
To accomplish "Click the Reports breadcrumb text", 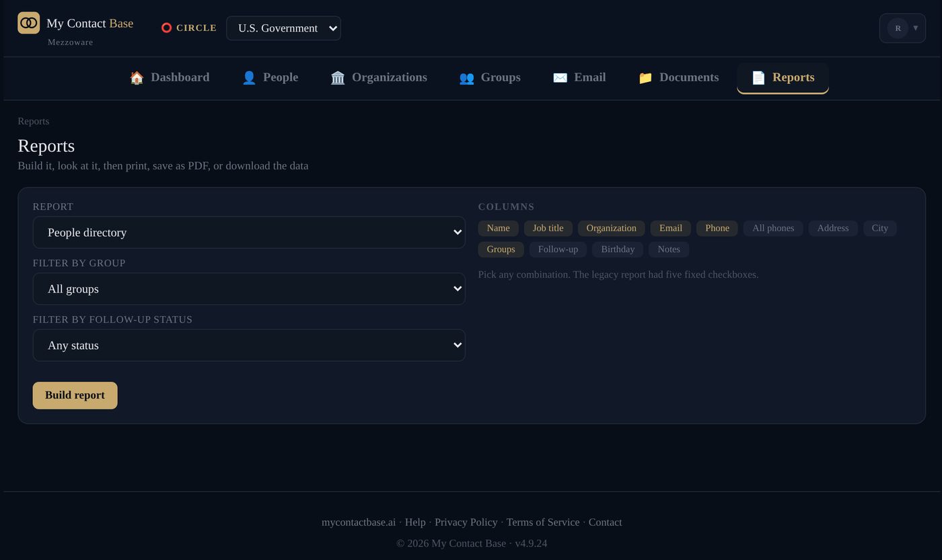I will (x=34, y=121).
